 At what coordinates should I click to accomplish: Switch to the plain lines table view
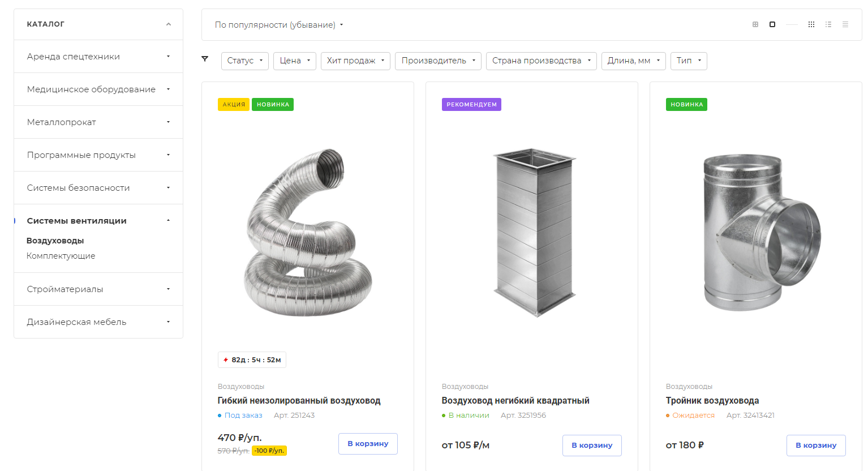coord(845,24)
